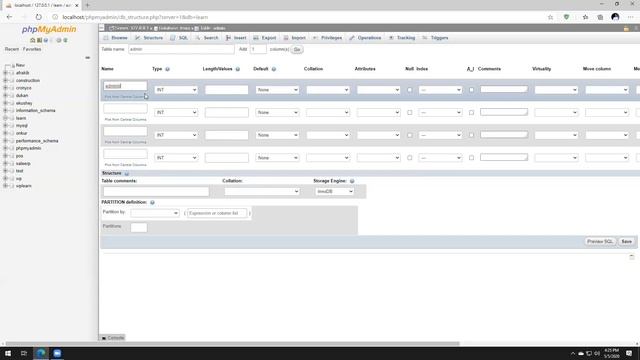Viewport: 640px width, 360px height.
Task: Open Windows Start menu
Action: click(x=8, y=353)
